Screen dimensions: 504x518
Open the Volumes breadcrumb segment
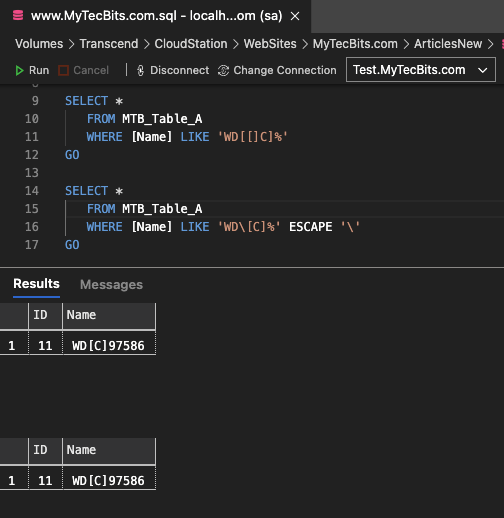[x=39, y=44]
